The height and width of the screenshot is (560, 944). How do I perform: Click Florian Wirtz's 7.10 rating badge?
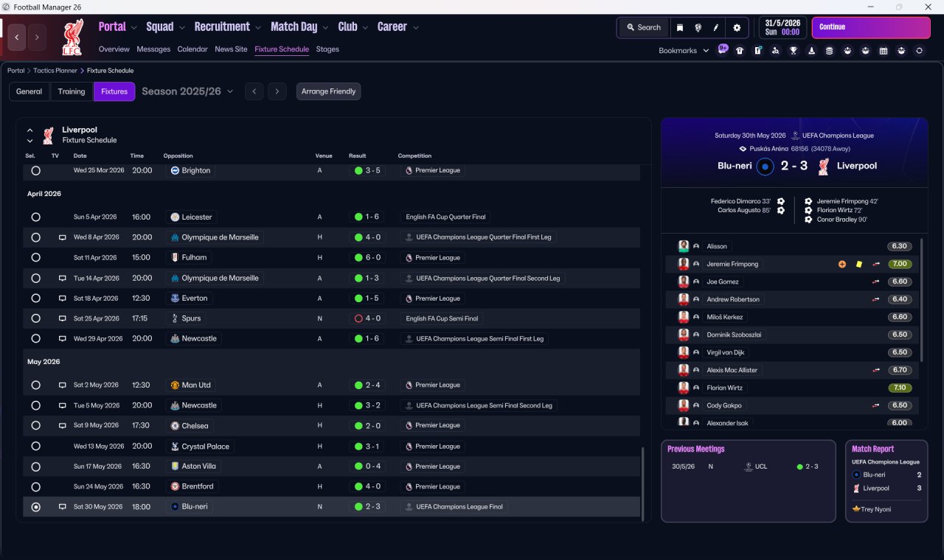(900, 388)
